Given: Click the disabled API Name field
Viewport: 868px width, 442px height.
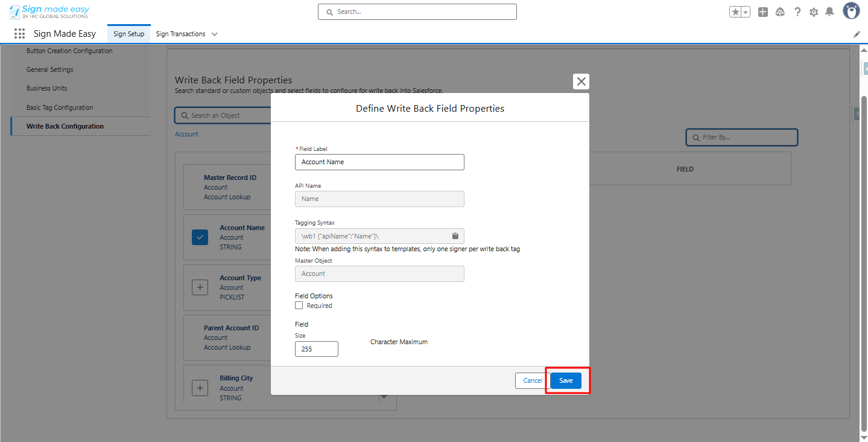Looking at the screenshot, I should click(379, 199).
